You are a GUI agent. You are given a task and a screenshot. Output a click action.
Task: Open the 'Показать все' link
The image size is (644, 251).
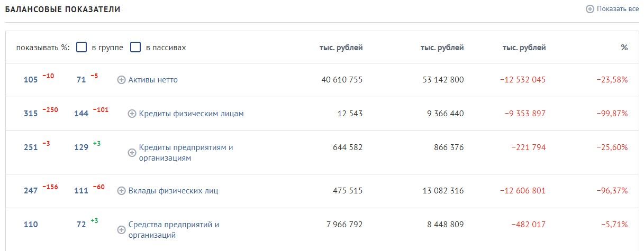click(x=618, y=9)
